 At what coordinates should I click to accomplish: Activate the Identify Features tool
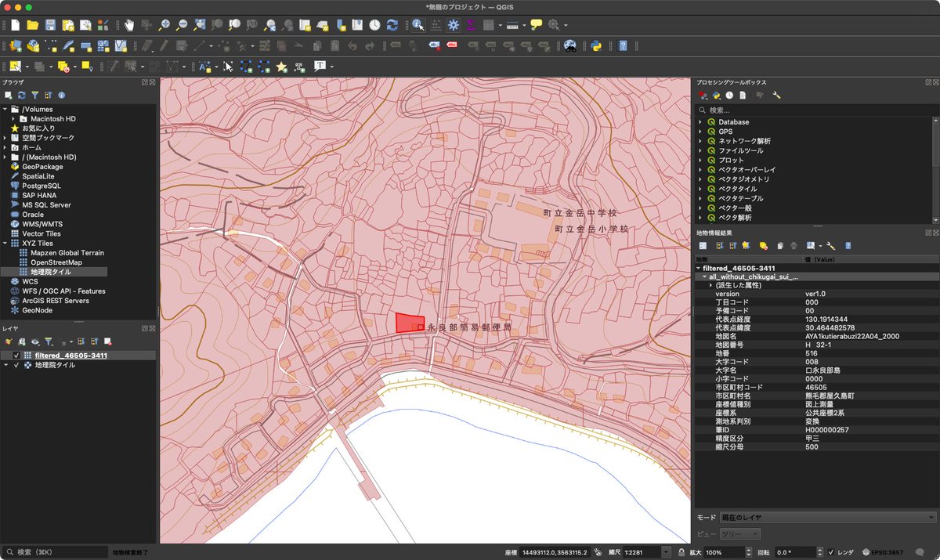(418, 25)
